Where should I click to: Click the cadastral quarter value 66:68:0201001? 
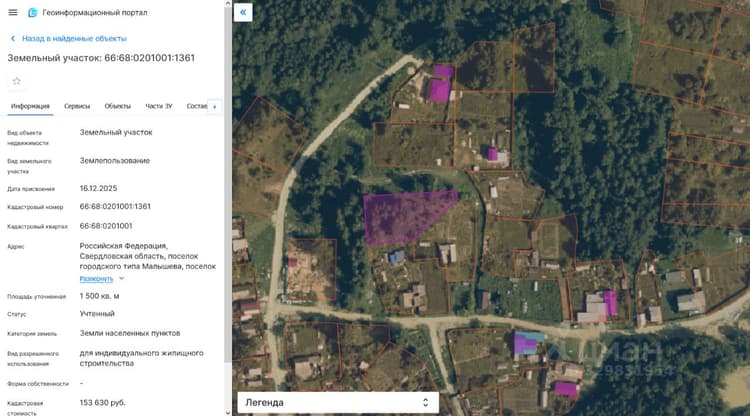pyautogui.click(x=106, y=226)
